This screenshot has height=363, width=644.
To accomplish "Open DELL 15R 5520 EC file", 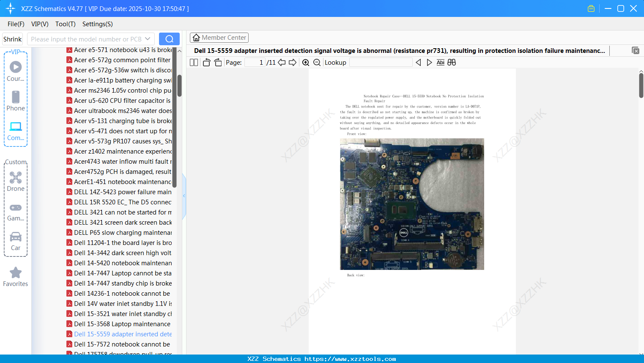I will pyautogui.click(x=119, y=202).
